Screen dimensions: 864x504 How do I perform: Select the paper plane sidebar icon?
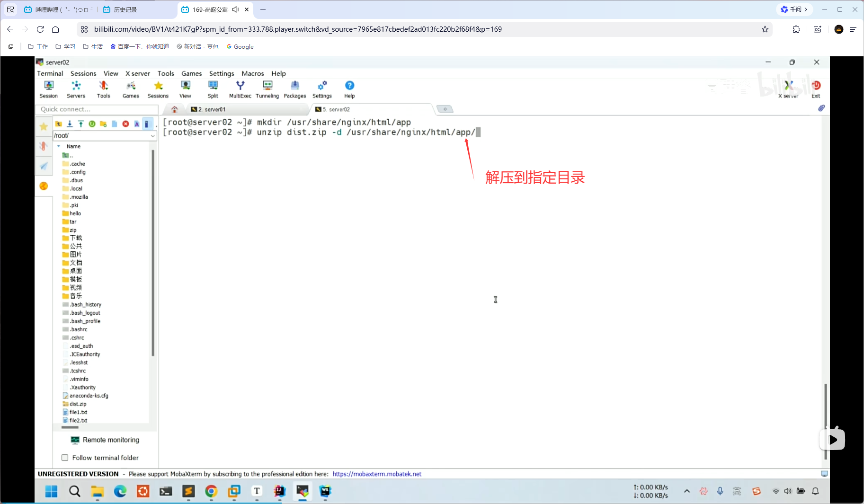(x=44, y=166)
